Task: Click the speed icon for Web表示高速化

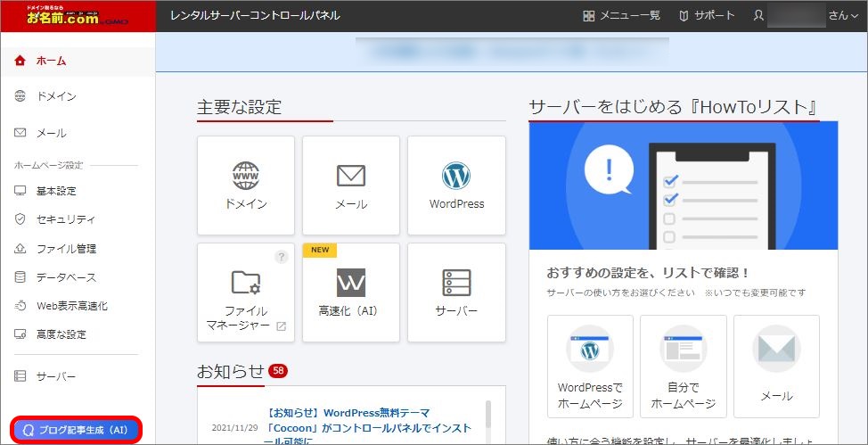Action: click(x=20, y=306)
